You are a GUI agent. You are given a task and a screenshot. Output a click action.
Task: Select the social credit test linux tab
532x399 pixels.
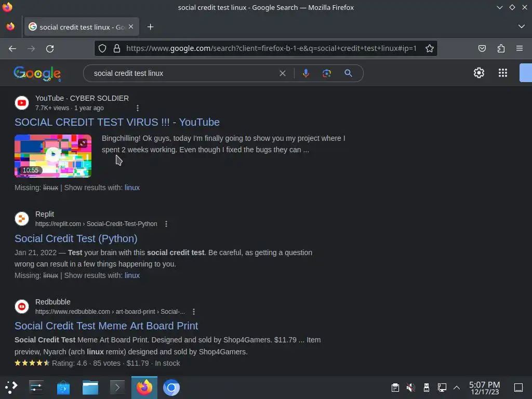82,27
